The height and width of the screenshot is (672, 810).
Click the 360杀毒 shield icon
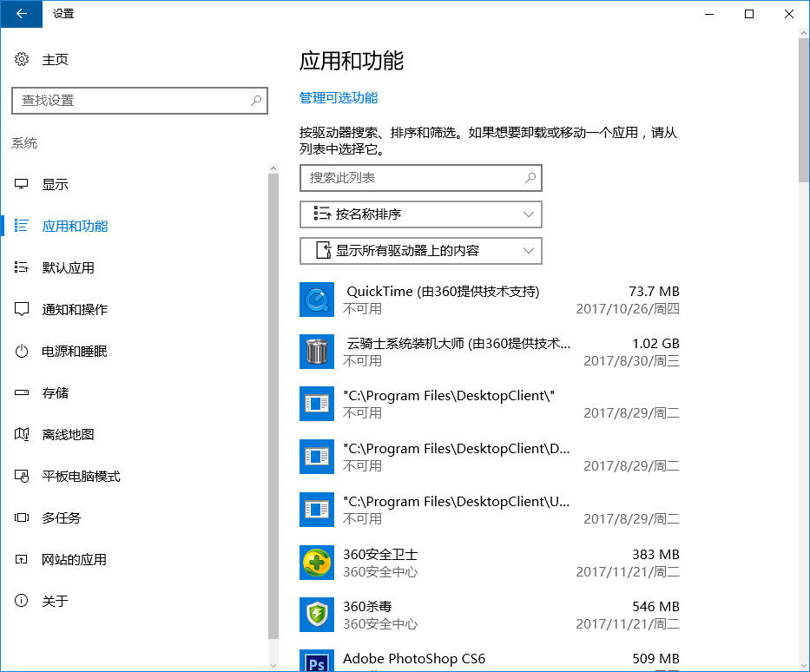[x=316, y=614]
